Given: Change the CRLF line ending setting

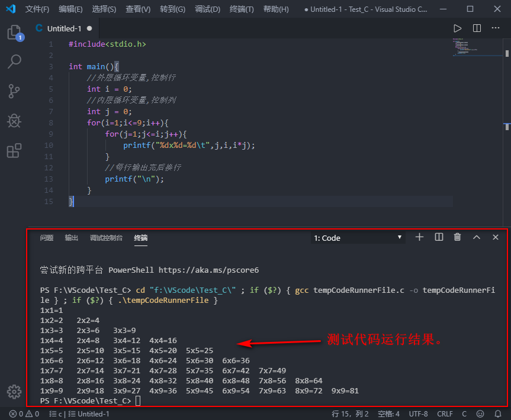Looking at the screenshot, I should point(445,413).
